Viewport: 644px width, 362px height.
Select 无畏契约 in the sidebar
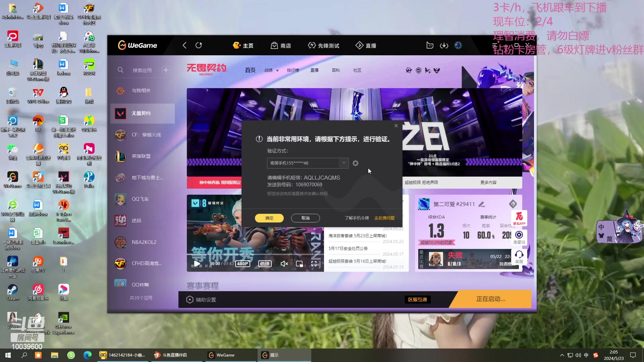[x=143, y=113]
